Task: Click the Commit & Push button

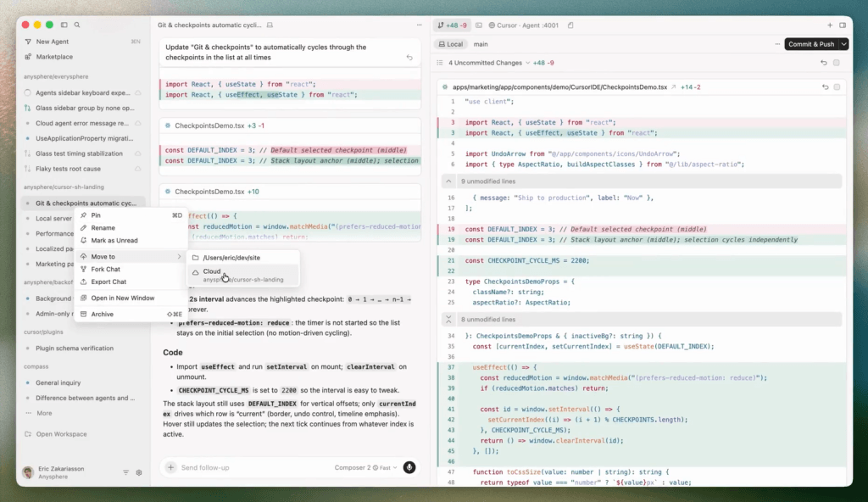Action: click(x=810, y=44)
